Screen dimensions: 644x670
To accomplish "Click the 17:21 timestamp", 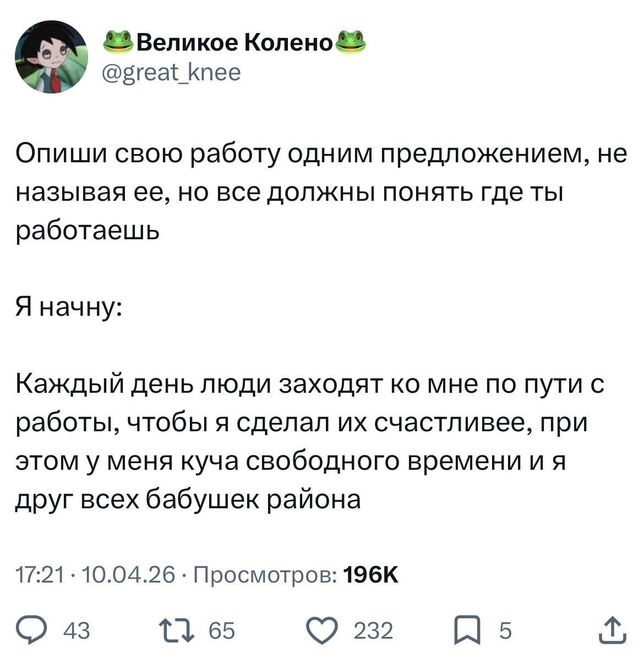I will click(x=42, y=575).
